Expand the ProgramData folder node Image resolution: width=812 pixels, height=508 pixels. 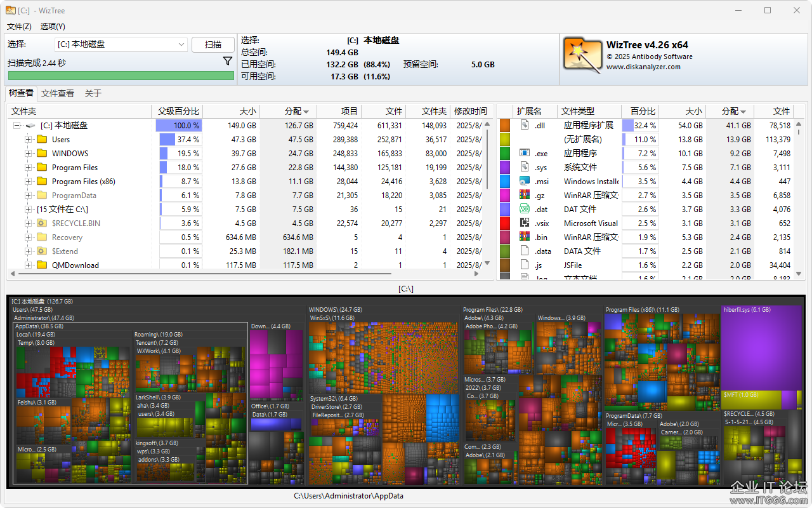point(28,196)
